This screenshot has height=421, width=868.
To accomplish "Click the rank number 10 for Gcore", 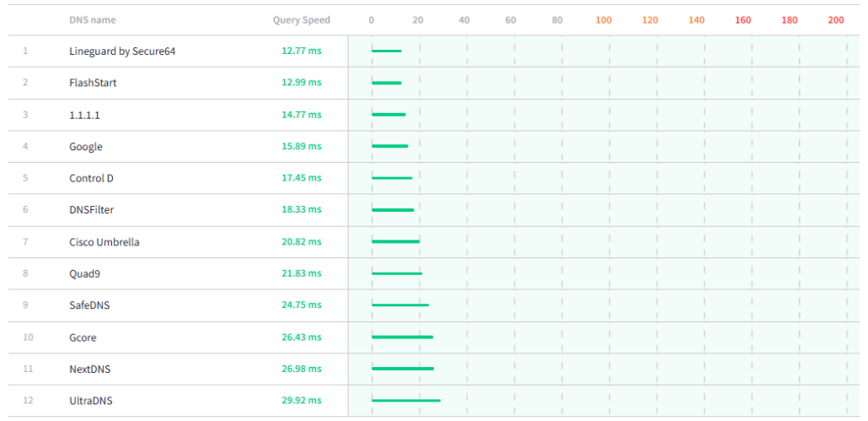I will (28, 337).
